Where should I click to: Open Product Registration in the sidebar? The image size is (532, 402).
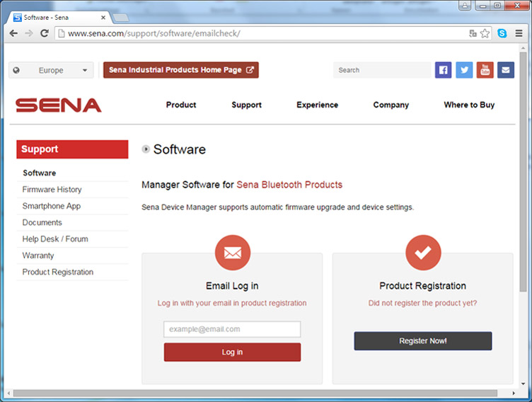tap(58, 272)
